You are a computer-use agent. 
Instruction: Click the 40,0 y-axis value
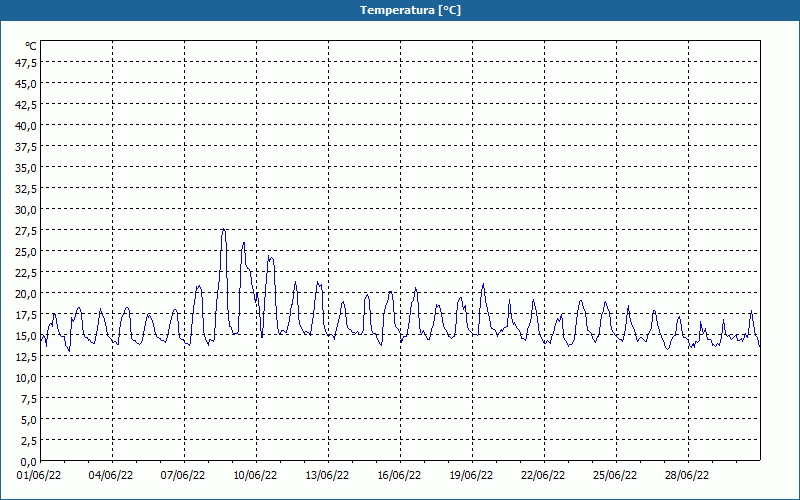pos(26,126)
